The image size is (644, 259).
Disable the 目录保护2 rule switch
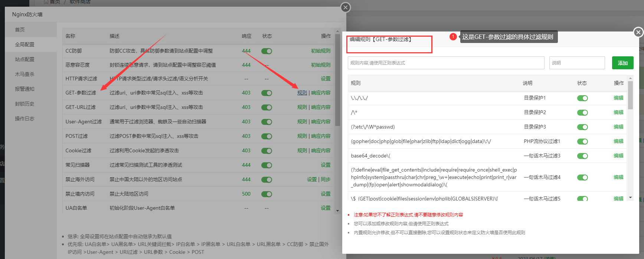pos(582,113)
